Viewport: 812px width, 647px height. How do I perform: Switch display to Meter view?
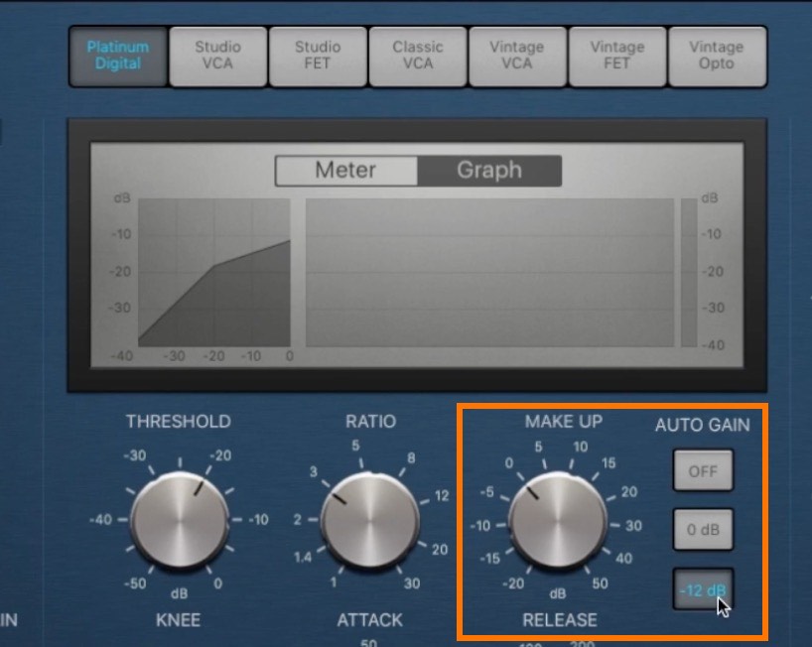pyautogui.click(x=346, y=170)
